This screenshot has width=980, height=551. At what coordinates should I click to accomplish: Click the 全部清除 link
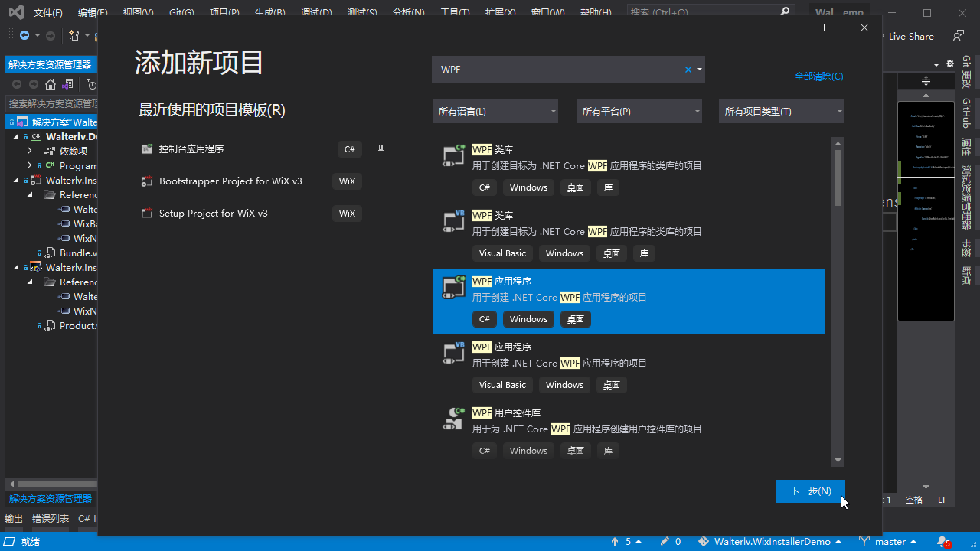tap(818, 77)
